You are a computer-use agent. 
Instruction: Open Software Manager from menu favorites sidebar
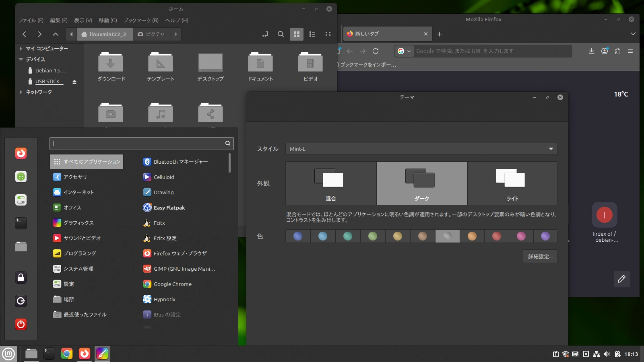pyautogui.click(x=21, y=177)
